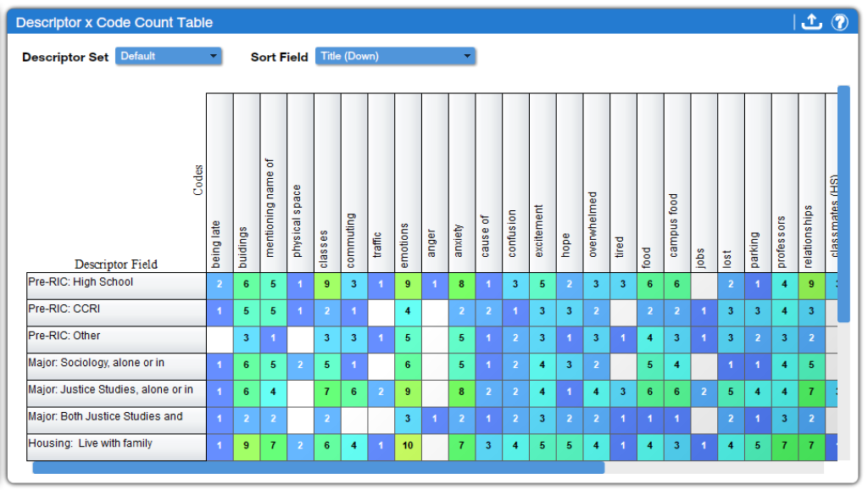This screenshot has width=868, height=490.
Task: Open the Descriptor Set dropdown
Action: [x=168, y=56]
